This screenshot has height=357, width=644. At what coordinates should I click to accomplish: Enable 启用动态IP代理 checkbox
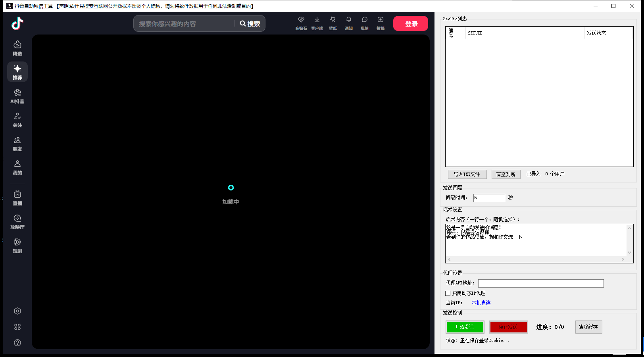(448, 293)
